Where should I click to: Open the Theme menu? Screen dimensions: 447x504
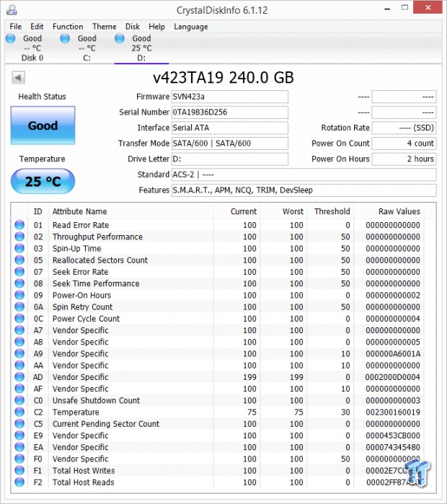point(105,27)
